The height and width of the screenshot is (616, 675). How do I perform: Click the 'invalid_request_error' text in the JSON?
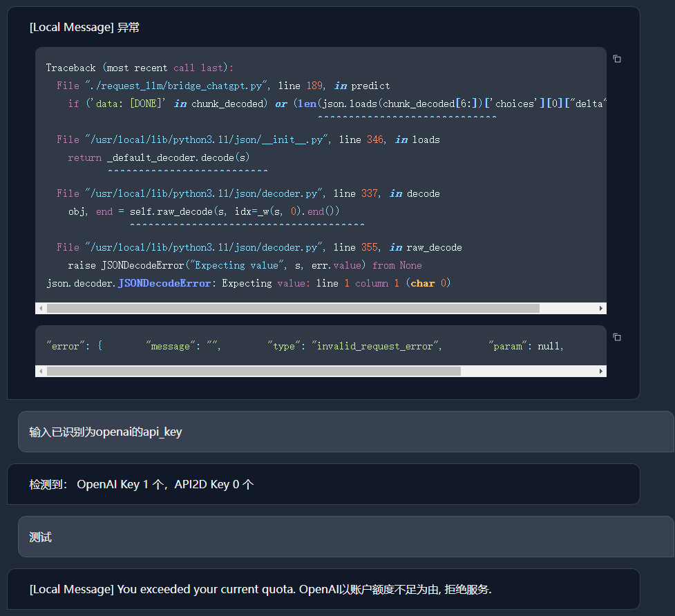376,345
